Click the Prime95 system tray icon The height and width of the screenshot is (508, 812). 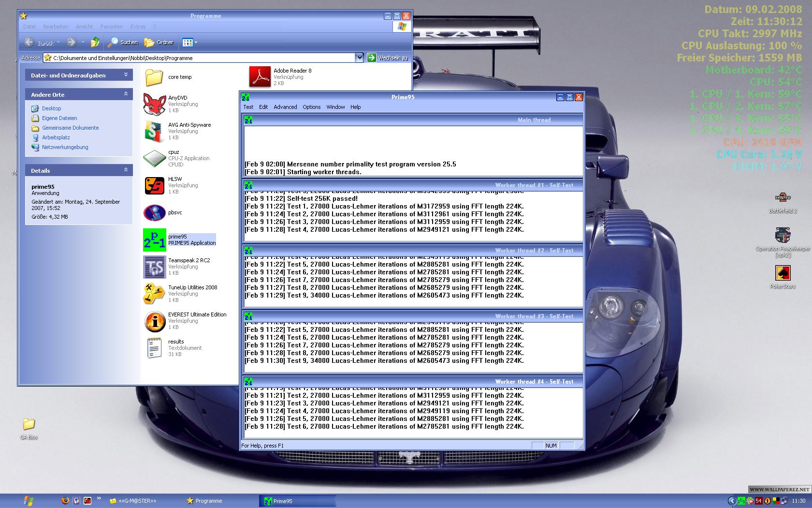[x=741, y=501]
